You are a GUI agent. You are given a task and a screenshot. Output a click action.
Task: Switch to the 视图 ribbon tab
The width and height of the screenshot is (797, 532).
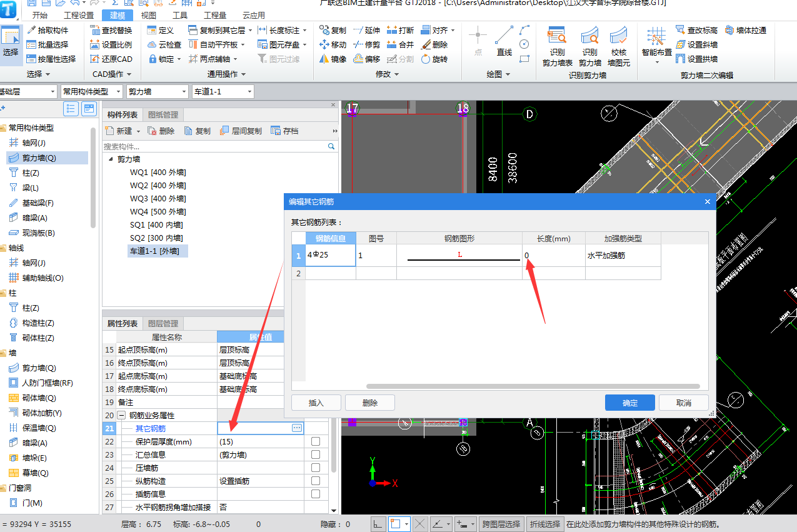point(149,15)
